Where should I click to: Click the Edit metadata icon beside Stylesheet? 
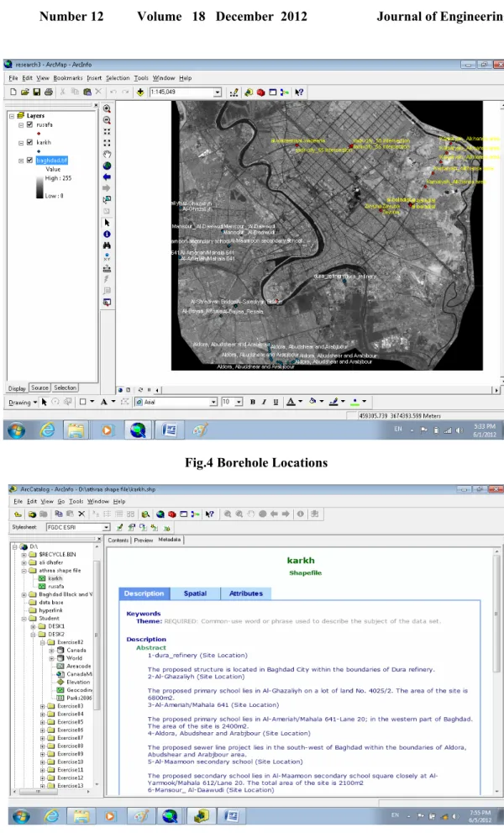coord(119,528)
